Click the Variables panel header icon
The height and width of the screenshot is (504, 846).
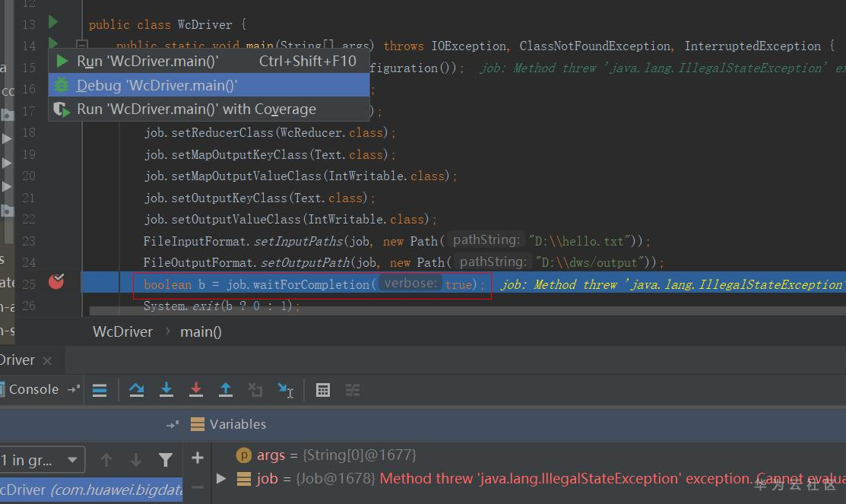coord(198,424)
